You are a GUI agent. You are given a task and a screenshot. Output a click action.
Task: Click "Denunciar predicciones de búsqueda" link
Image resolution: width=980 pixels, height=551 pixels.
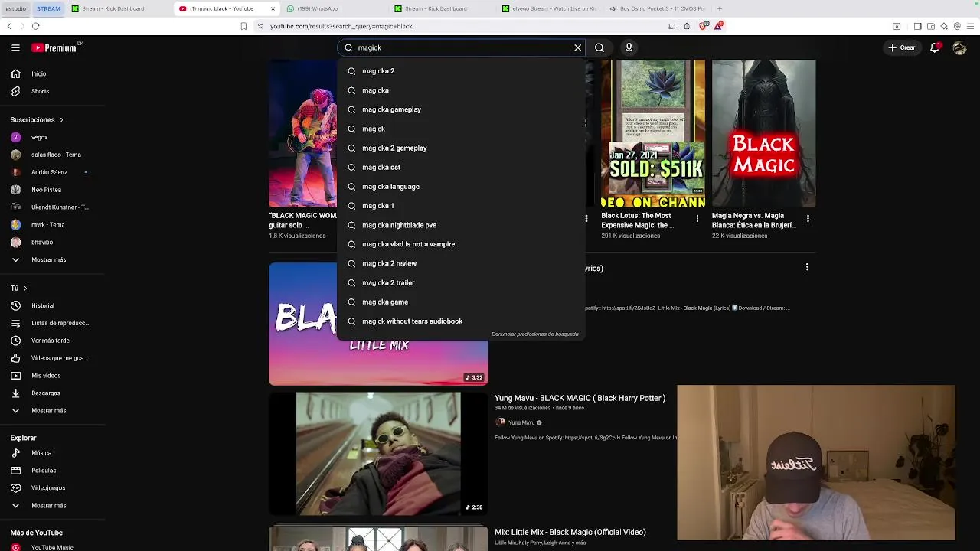click(535, 334)
